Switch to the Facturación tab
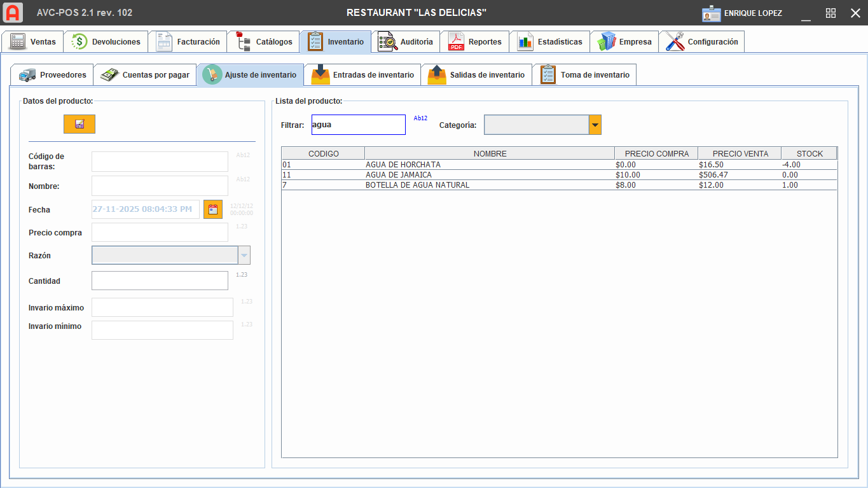Viewport: 868px width, 488px height. 188,41
